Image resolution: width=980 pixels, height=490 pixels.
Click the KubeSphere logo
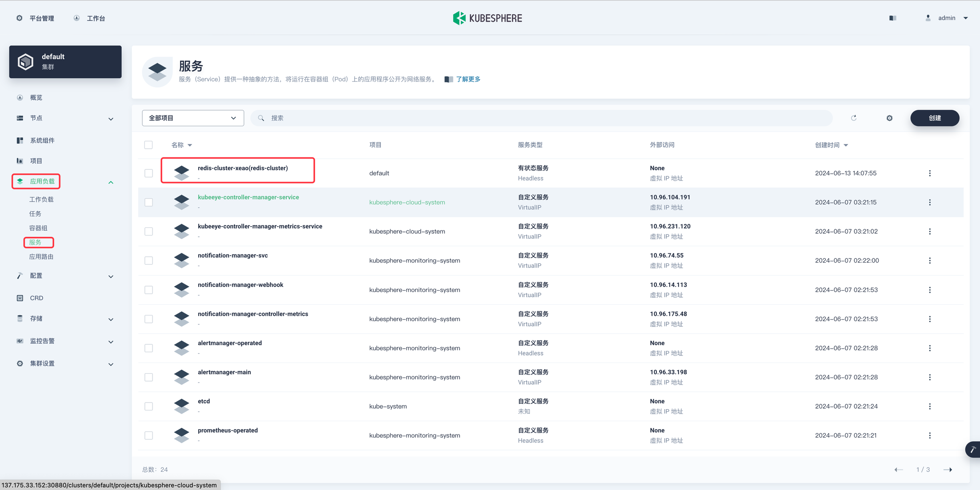pyautogui.click(x=487, y=18)
